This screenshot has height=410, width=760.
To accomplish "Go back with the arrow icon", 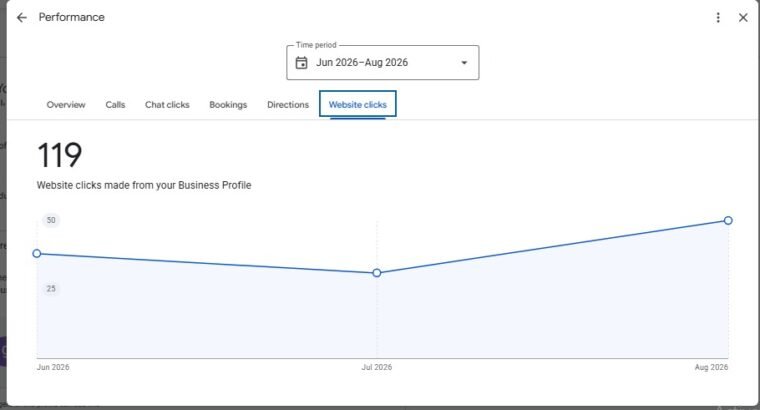I will [22, 18].
